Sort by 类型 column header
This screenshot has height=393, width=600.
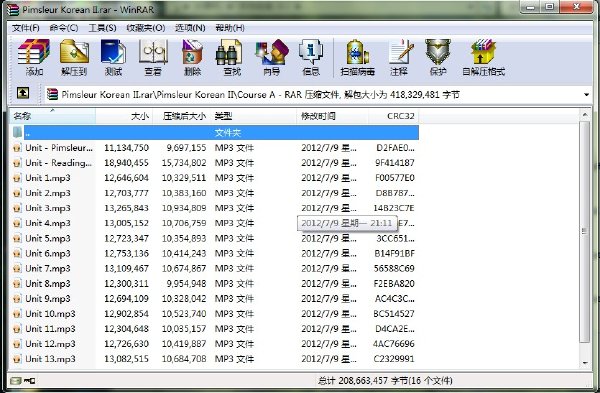(253, 116)
